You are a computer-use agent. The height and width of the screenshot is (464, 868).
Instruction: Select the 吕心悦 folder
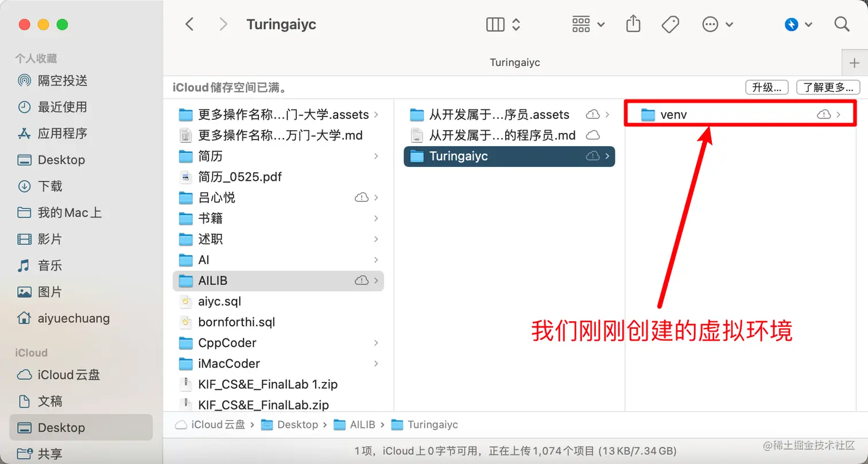point(278,197)
